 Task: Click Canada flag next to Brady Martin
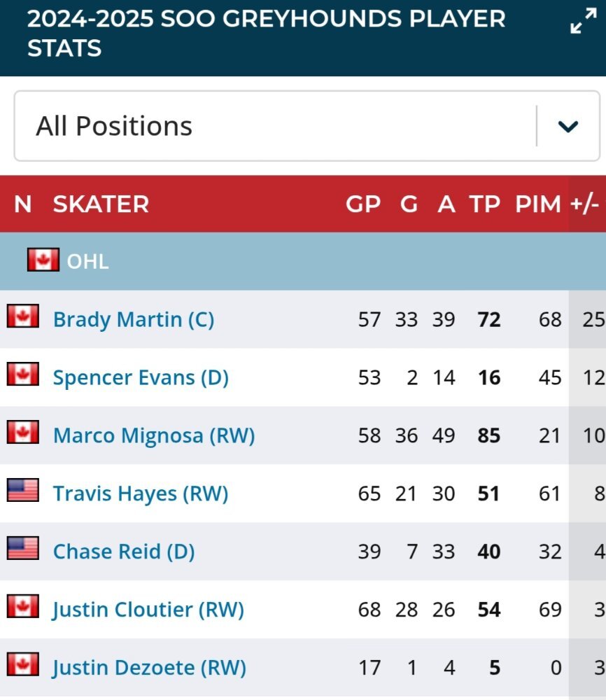coord(23,316)
